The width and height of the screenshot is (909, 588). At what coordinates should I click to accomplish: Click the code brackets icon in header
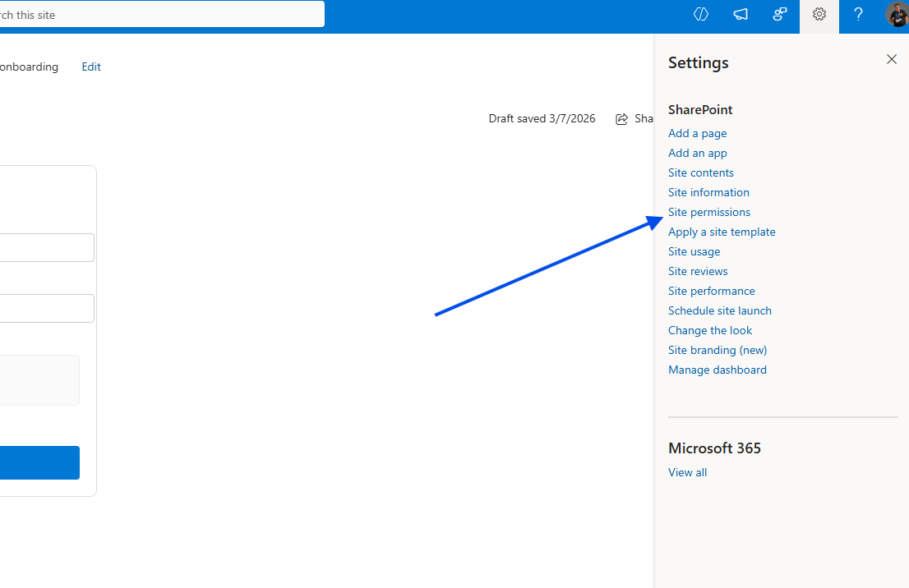(x=701, y=14)
